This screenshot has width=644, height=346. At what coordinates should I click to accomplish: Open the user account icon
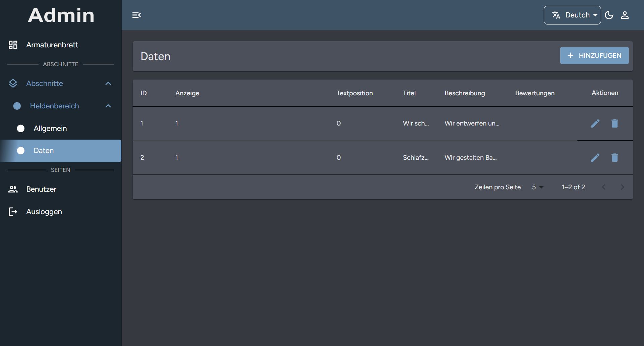click(625, 15)
